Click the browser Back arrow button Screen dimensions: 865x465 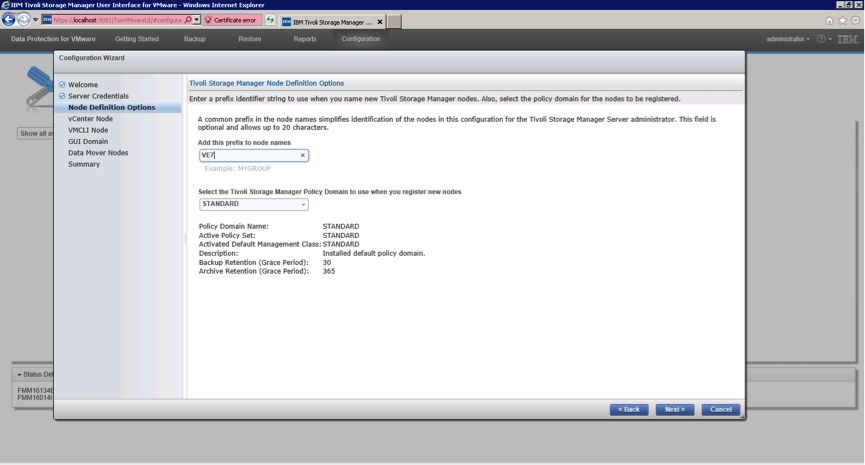point(8,20)
